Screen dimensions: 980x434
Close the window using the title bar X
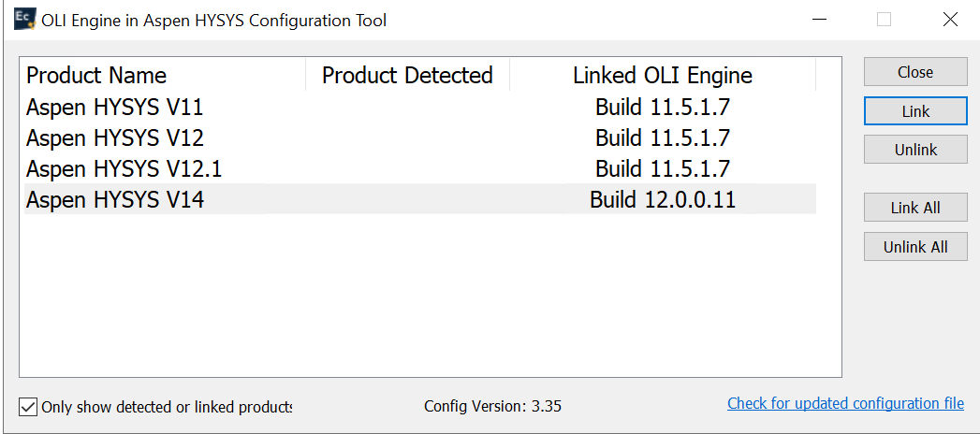(x=950, y=20)
